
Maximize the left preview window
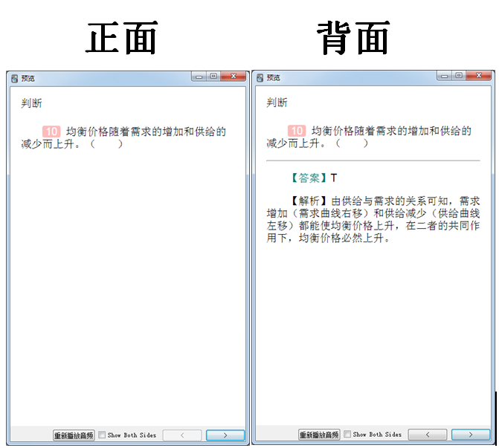click(x=213, y=77)
